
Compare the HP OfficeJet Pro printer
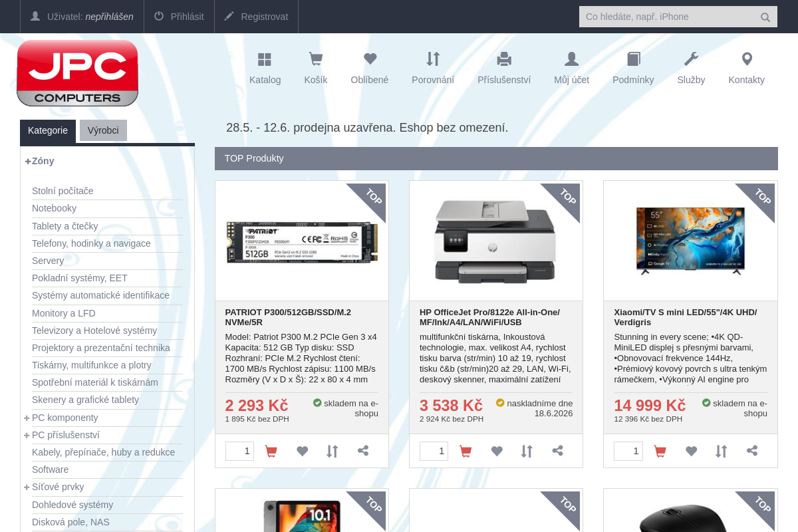(x=527, y=451)
